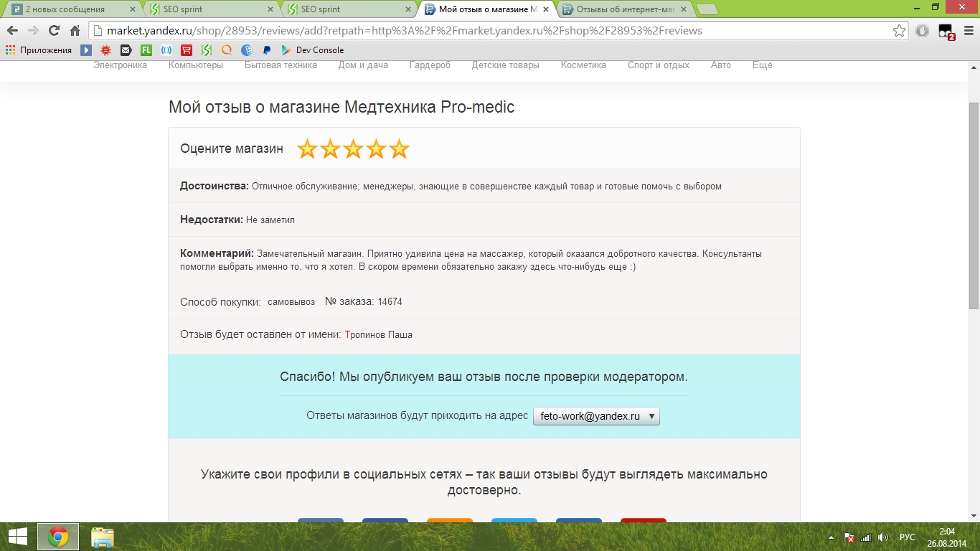Click the purchase method text самовывоз
980x551 pixels.
tap(291, 302)
